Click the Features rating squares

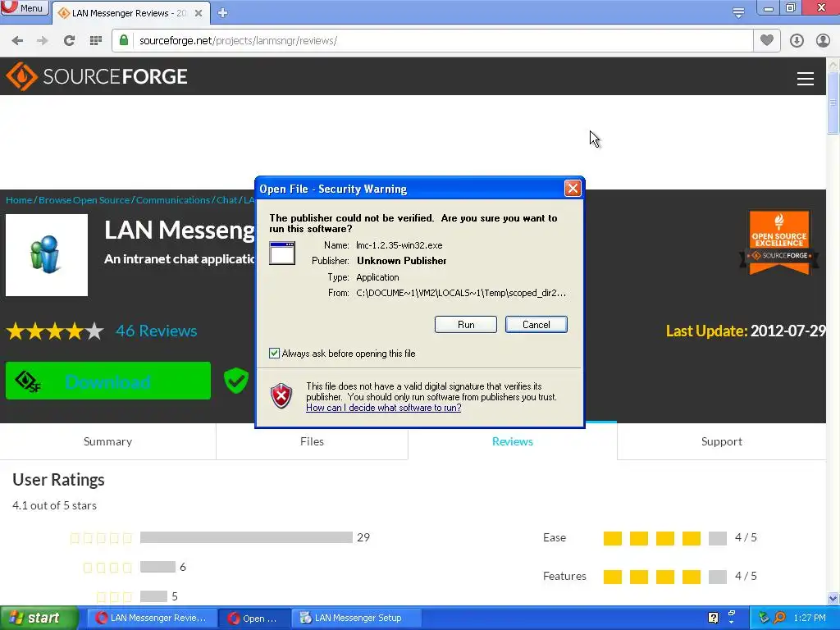click(x=664, y=577)
